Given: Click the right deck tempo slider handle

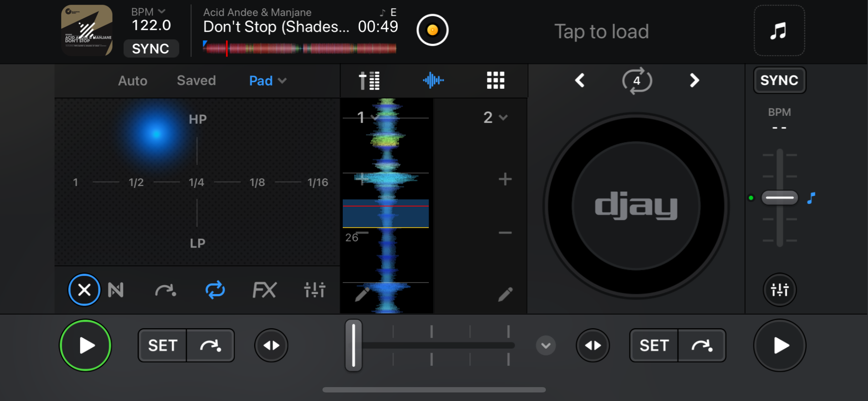Looking at the screenshot, I should (779, 197).
